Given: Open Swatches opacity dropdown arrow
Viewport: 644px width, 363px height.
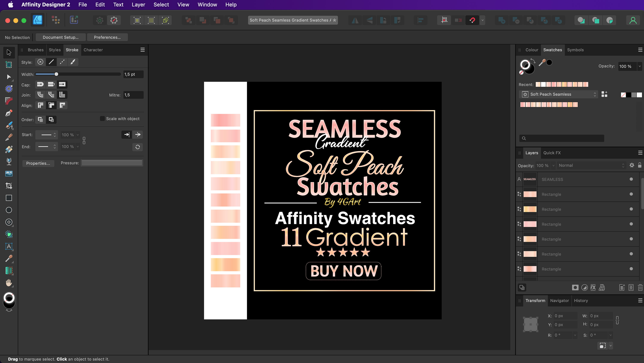Looking at the screenshot, I should tap(640, 66).
